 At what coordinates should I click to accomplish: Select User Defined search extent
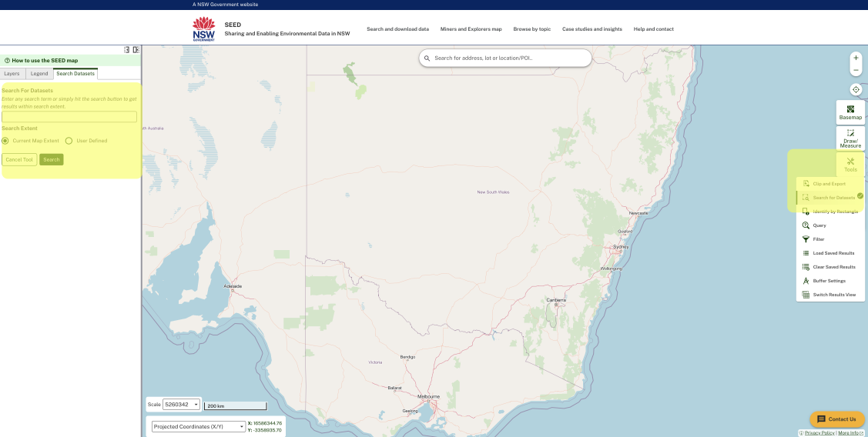point(69,141)
